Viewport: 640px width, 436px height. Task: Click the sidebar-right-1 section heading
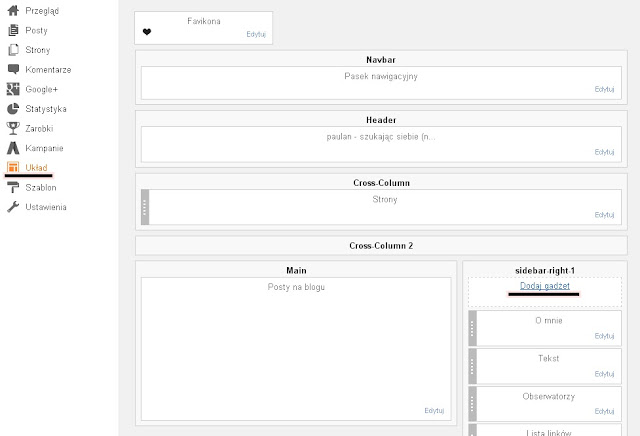click(545, 270)
